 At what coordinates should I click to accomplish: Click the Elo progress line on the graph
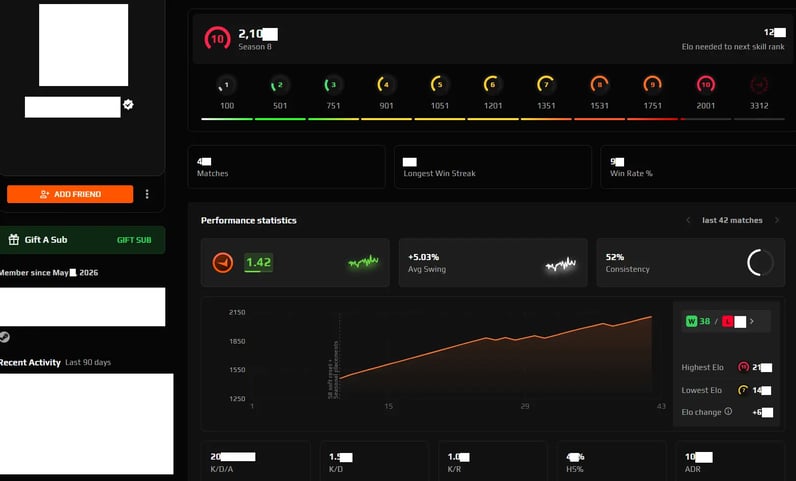(x=495, y=347)
